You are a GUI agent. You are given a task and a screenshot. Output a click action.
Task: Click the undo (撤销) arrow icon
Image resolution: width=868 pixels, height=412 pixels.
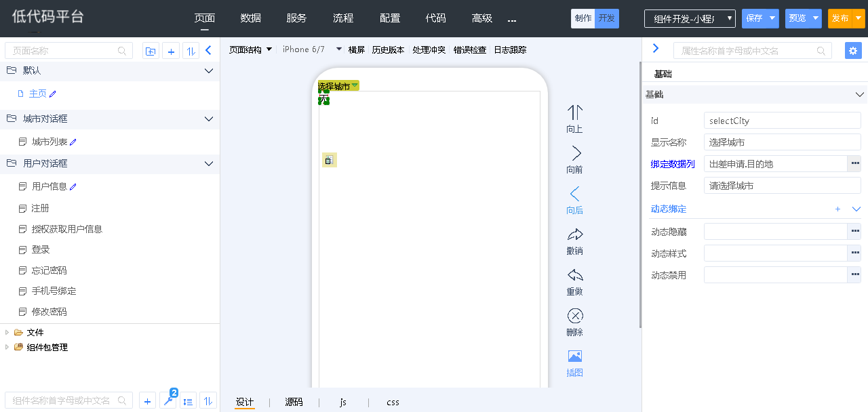[x=575, y=235]
